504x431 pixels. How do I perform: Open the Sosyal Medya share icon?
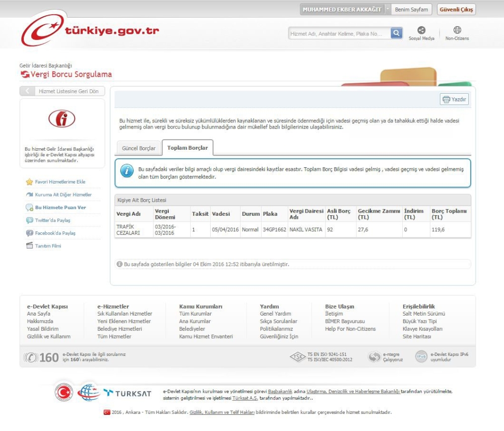pos(421,30)
